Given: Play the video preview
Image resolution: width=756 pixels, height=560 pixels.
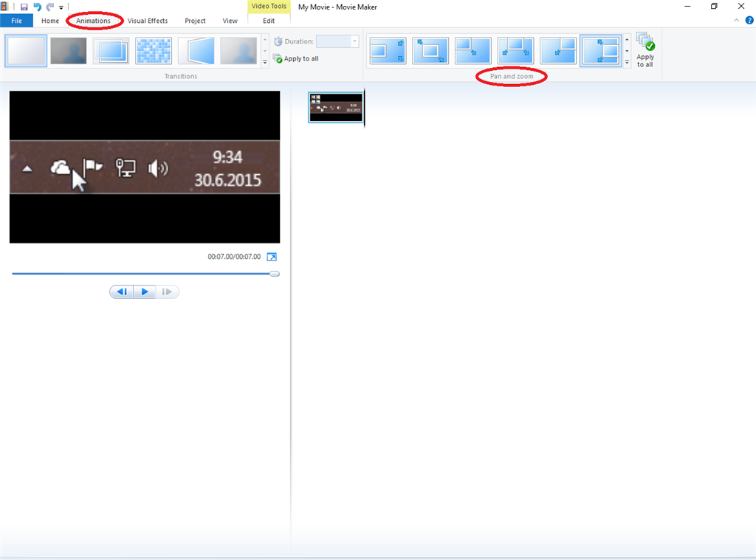Looking at the screenshot, I should click(144, 291).
